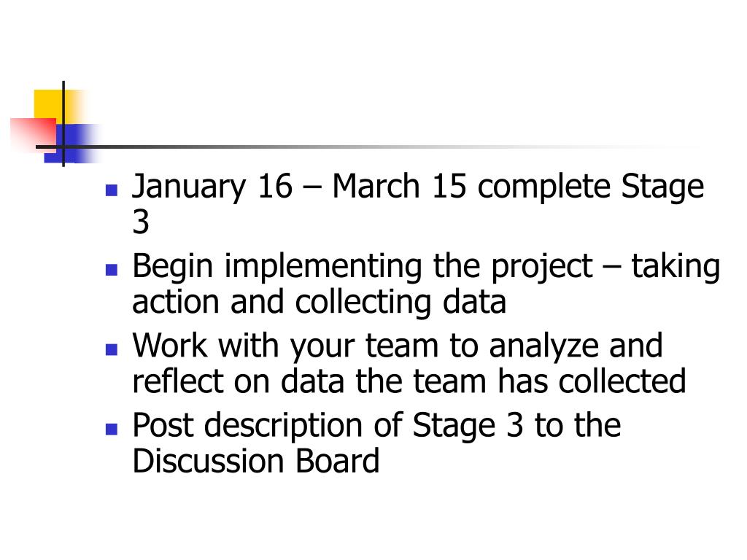Click the lone '3' on the second line

pos(141,222)
